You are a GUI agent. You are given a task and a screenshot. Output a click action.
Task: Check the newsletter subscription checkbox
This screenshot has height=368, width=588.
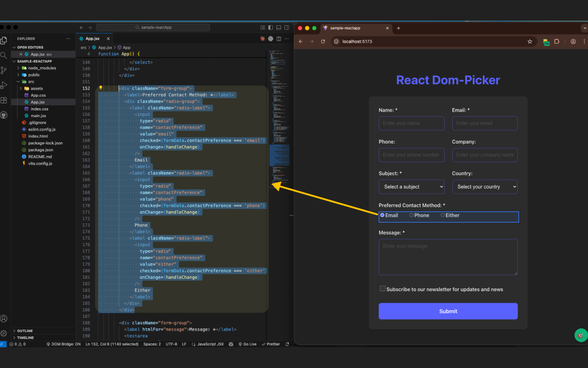pyautogui.click(x=383, y=289)
